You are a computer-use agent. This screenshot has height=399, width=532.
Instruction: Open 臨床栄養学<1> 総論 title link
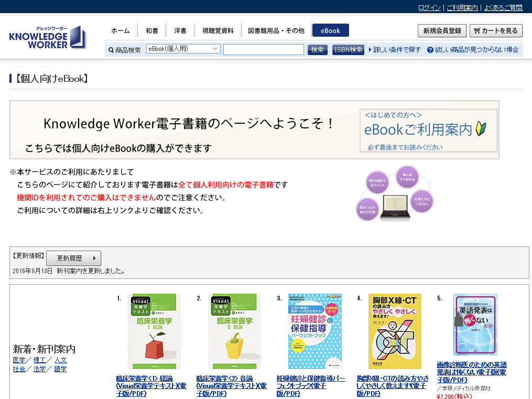[x=151, y=386]
